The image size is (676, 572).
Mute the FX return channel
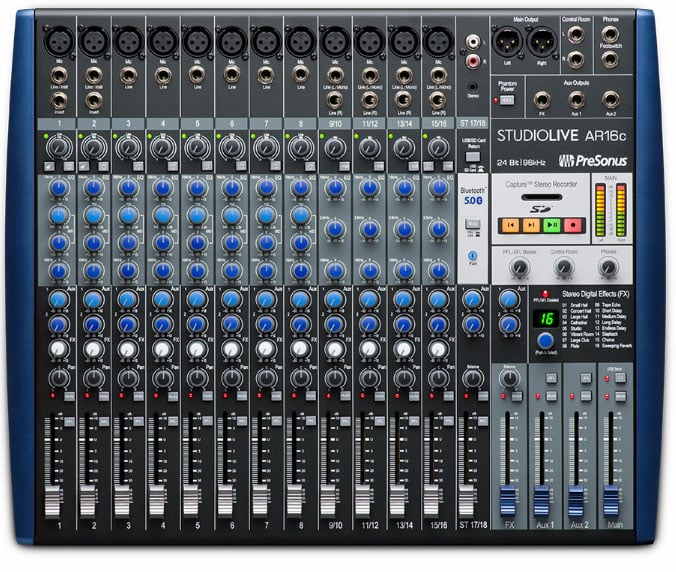(516, 395)
